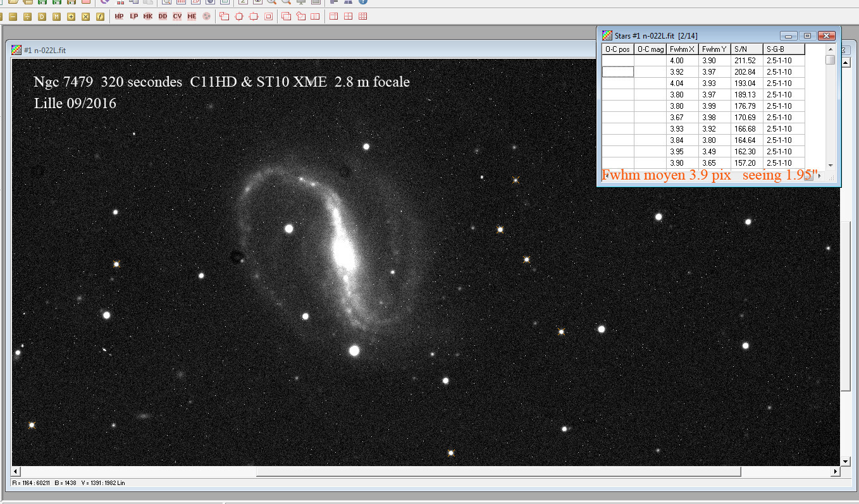Select the S/N cell reading 166.68
The width and height of the screenshot is (859, 504).
[746, 129]
